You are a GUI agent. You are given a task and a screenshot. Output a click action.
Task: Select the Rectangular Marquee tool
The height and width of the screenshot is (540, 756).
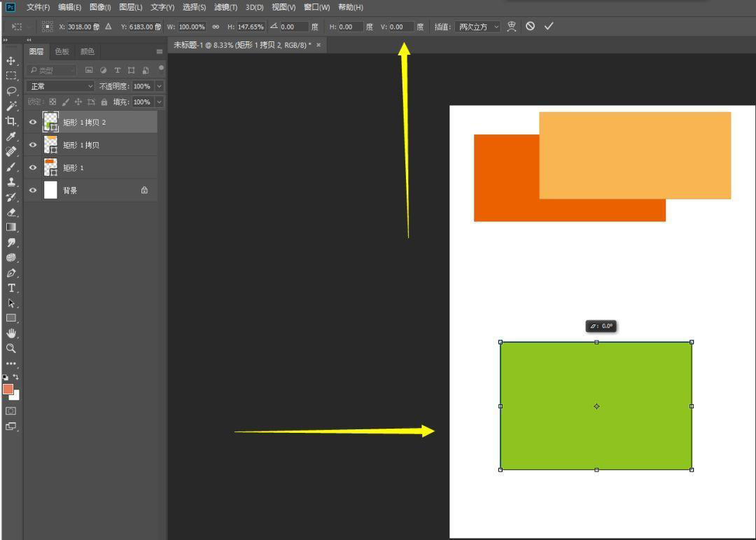point(10,76)
